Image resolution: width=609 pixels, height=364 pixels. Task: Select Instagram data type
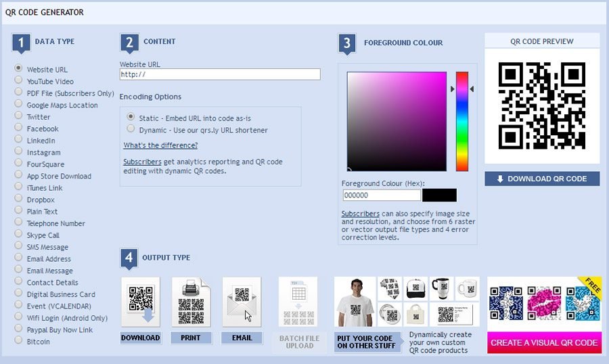[x=18, y=151]
